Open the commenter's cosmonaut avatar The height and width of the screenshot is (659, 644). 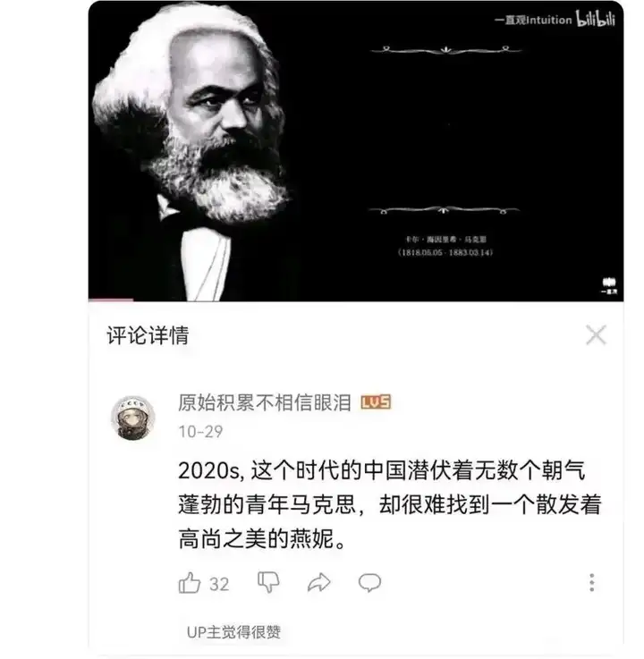tap(133, 418)
